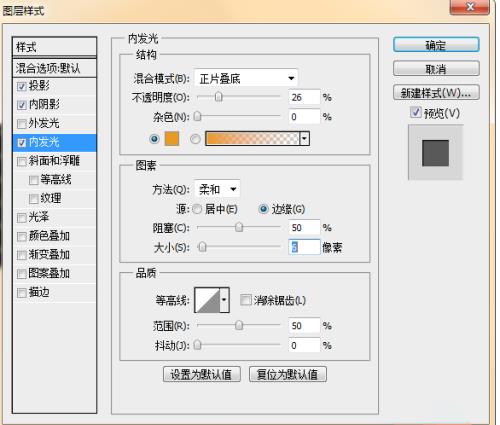Open the 样式 styles list item
500x425 pixels.
point(54,47)
